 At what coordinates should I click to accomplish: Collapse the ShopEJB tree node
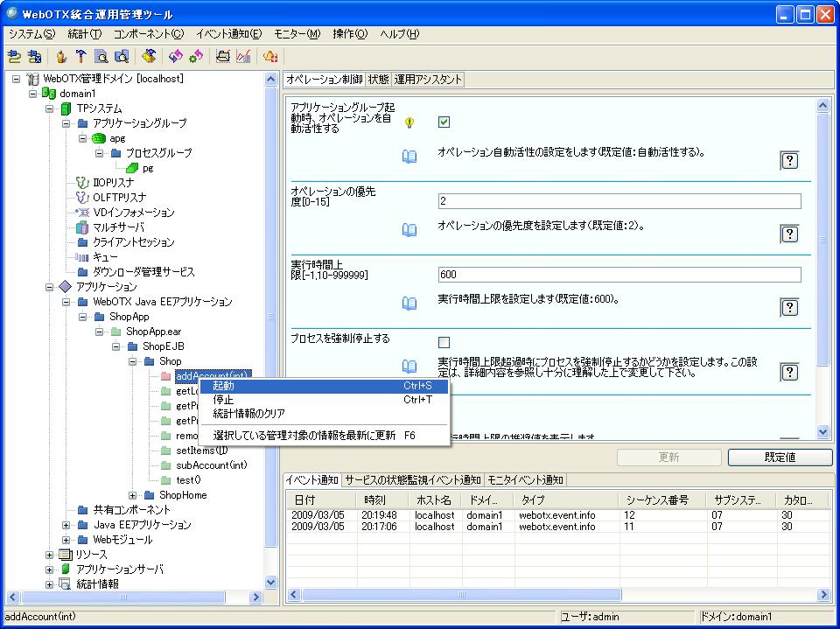pyautogui.click(x=114, y=346)
